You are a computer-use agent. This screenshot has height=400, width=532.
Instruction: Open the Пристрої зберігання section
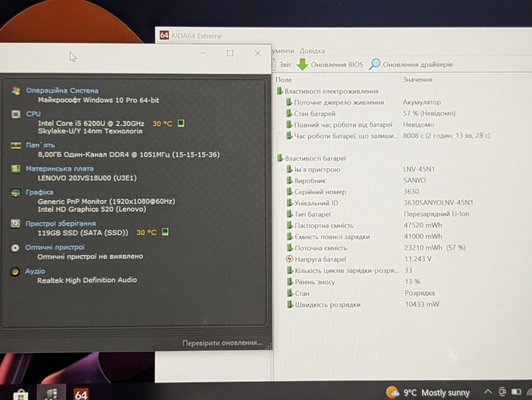click(60, 223)
